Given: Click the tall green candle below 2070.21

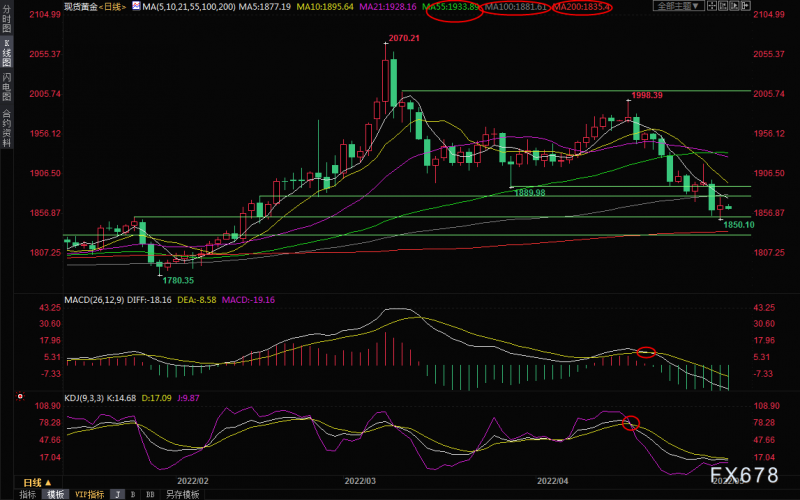Looking at the screenshot, I should 394,82.
